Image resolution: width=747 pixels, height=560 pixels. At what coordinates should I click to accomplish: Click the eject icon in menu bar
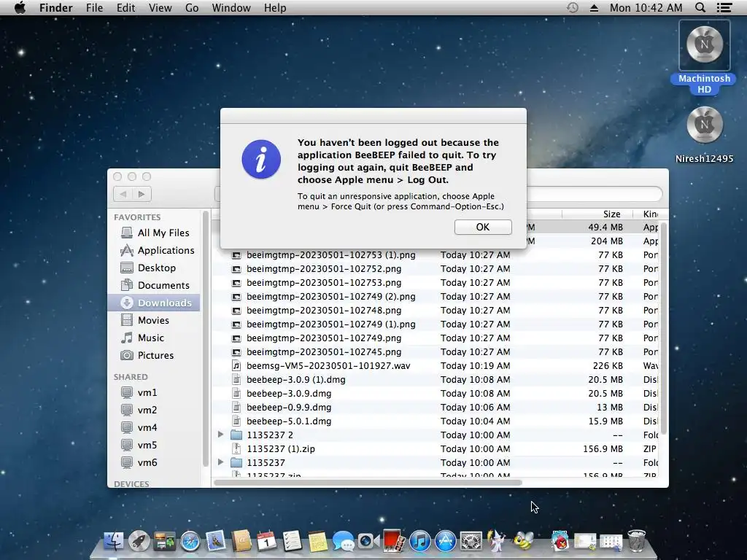(x=594, y=7)
